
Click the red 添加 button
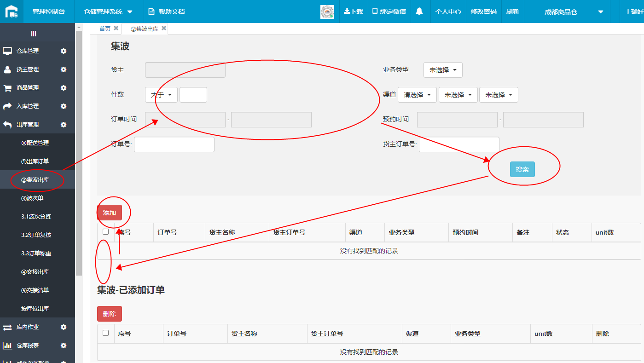[110, 213]
